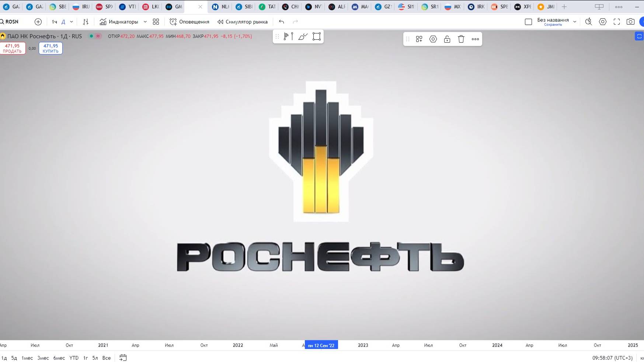Expand the Индикаторы dropdown chevron
The height and width of the screenshot is (362, 644).
145,22
